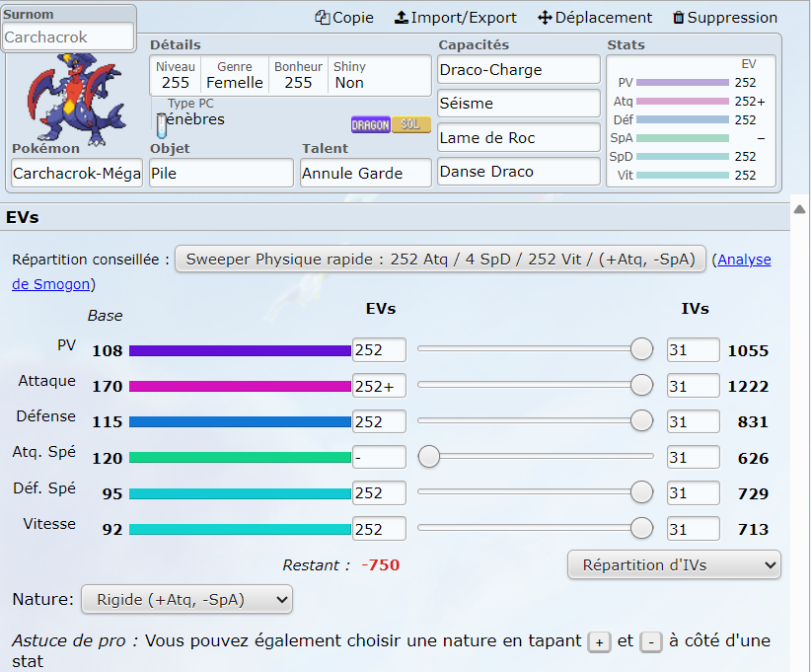Apply the suggested Sweeper Physique rapide spread

pos(440,259)
